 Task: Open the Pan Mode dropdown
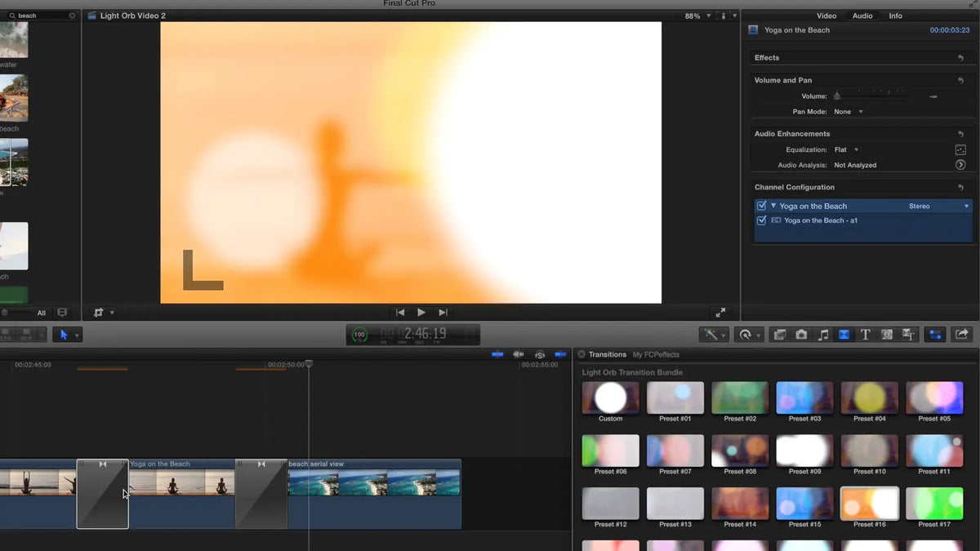click(849, 112)
